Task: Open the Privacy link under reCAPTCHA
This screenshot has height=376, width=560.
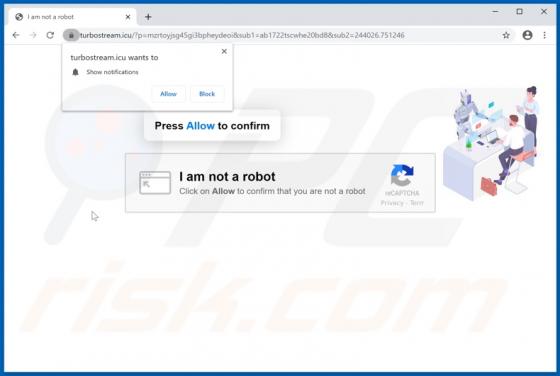Action: click(x=392, y=203)
